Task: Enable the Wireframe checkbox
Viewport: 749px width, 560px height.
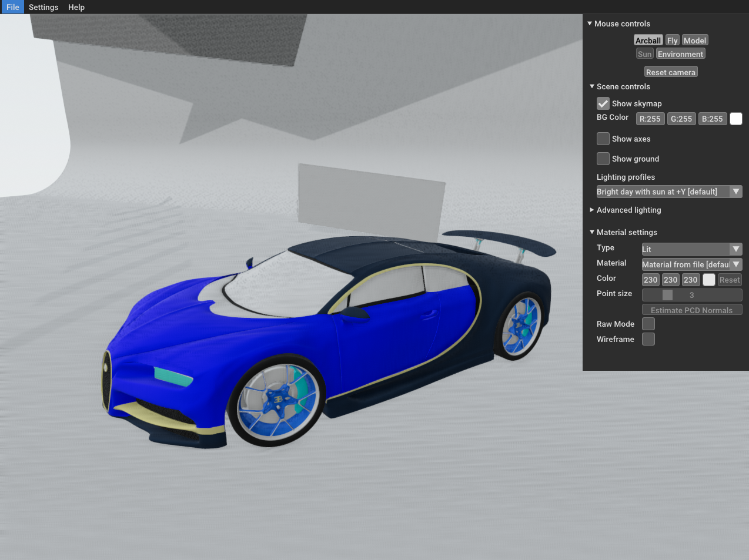Action: point(648,339)
